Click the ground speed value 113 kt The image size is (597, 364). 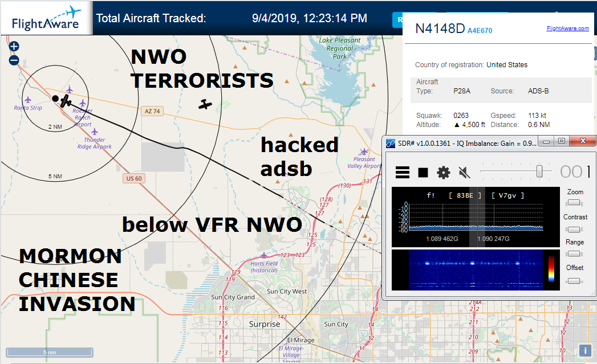tap(537, 116)
